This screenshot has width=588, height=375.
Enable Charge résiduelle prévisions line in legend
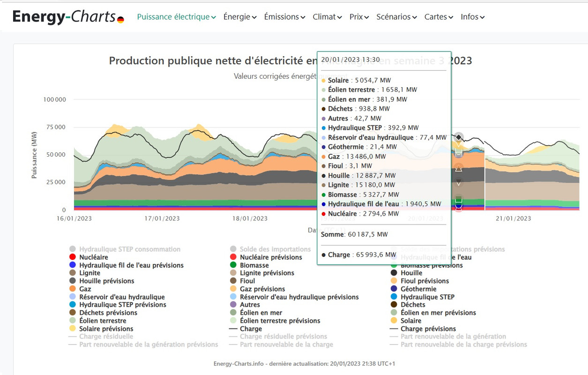[x=278, y=337]
